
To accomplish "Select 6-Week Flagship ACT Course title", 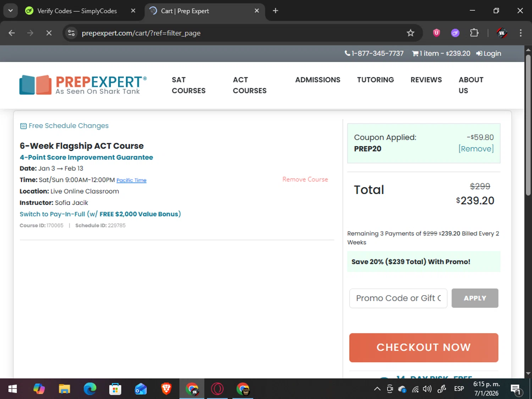I will tap(82, 146).
